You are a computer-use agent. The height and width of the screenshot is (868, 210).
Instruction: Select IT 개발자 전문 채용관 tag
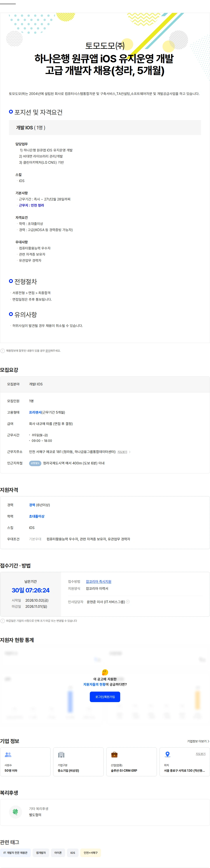click(16, 853)
